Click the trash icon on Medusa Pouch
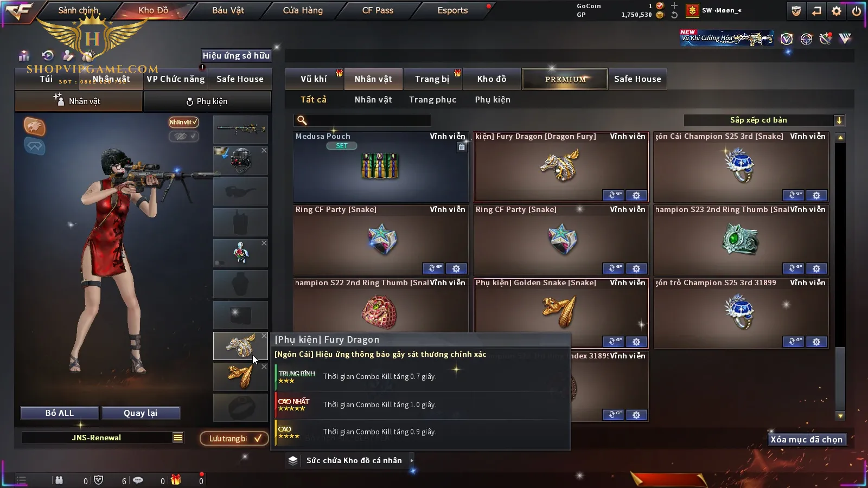Viewport: 868px width, 488px height. click(x=462, y=147)
